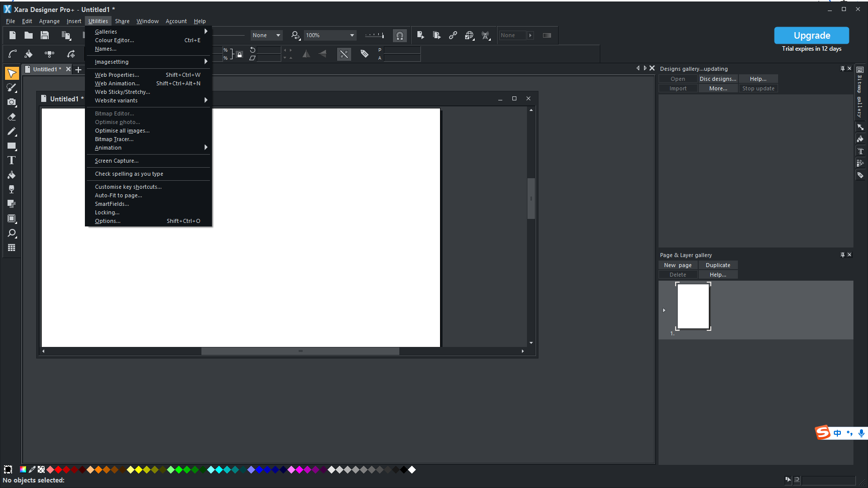Activate the Zoom magnifier tool
Screen dimensions: 868x488
coord(11,233)
